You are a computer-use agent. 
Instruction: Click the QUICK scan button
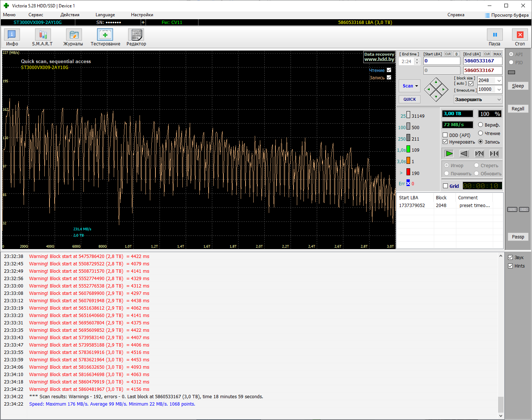tap(409, 99)
